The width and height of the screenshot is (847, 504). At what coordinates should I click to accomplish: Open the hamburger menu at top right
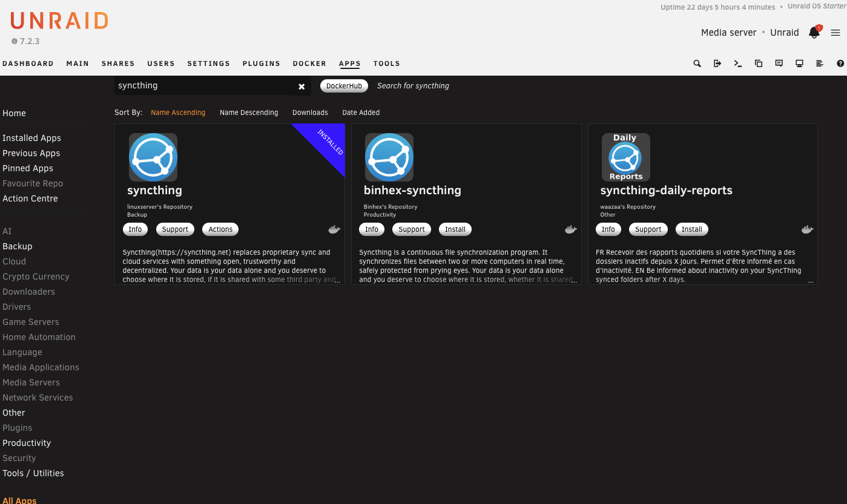click(x=835, y=33)
